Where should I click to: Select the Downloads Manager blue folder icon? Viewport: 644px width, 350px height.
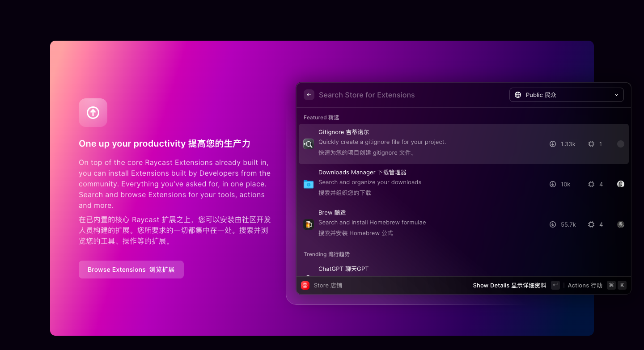(x=308, y=184)
